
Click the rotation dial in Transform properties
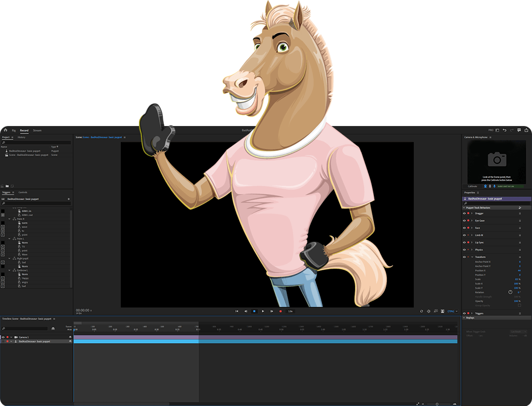pyautogui.click(x=510, y=292)
